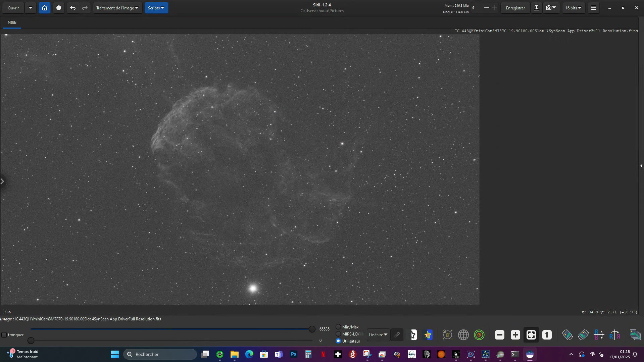644x362 pixels.
Task: Click the Enregistrer button
Action: coord(515,8)
